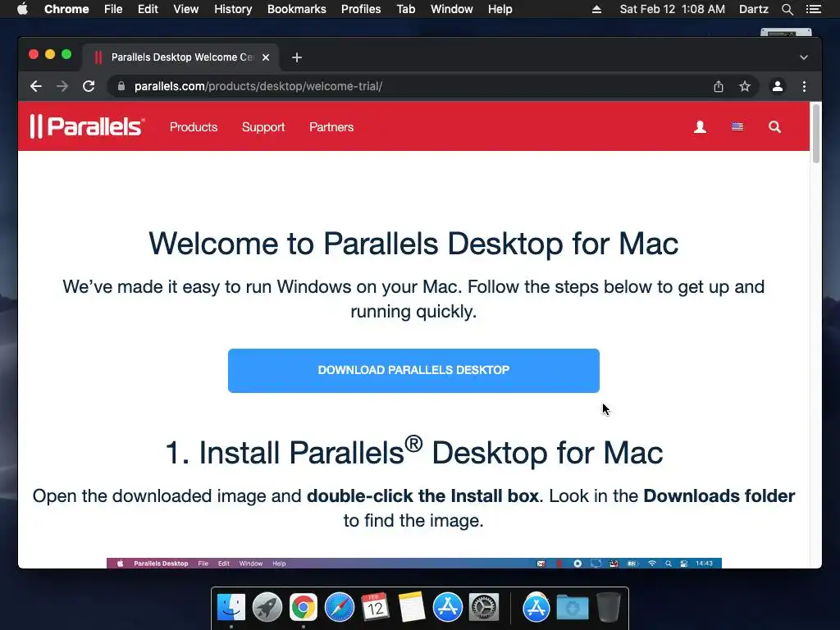Go back using Chrome back arrow
Image resolution: width=840 pixels, height=630 pixels.
[x=36, y=86]
